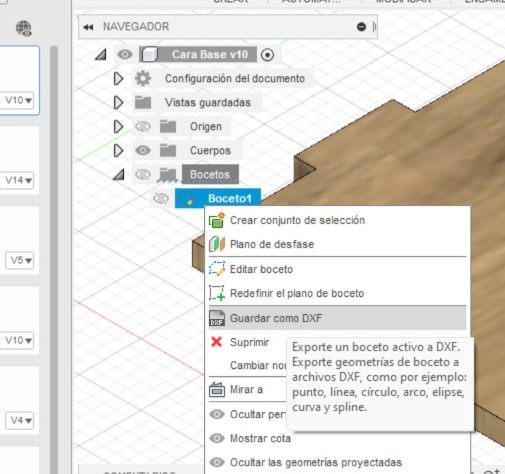The width and height of the screenshot is (505, 474).
Task: Choose Crear conjunto de selección
Action: pyautogui.click(x=337, y=220)
